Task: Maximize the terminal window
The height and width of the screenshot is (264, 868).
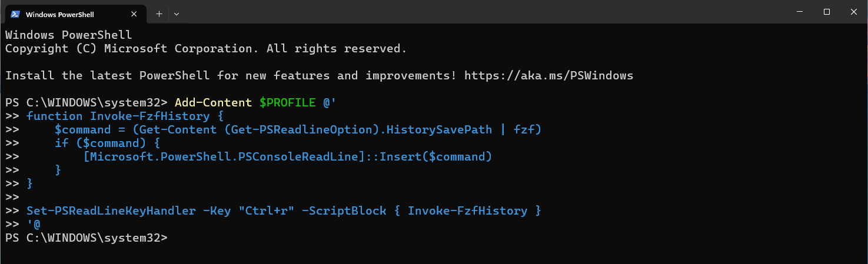Action: (x=827, y=12)
